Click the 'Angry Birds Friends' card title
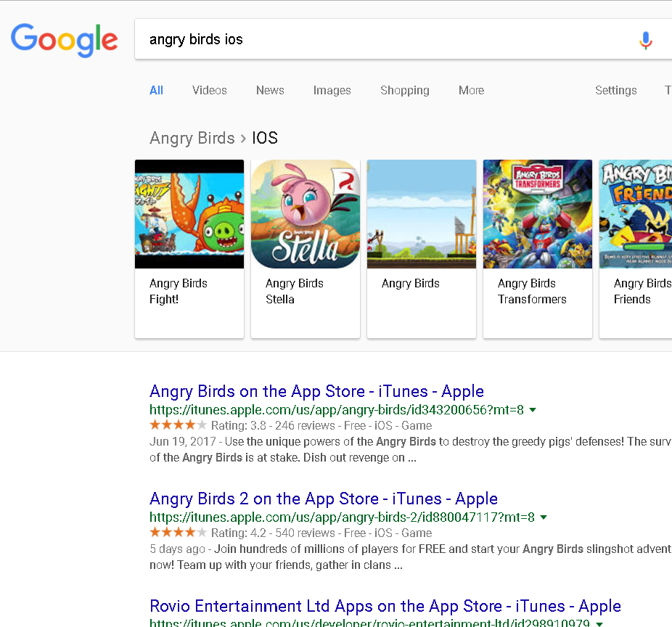Viewport: 672px width, 627px height. [642, 291]
